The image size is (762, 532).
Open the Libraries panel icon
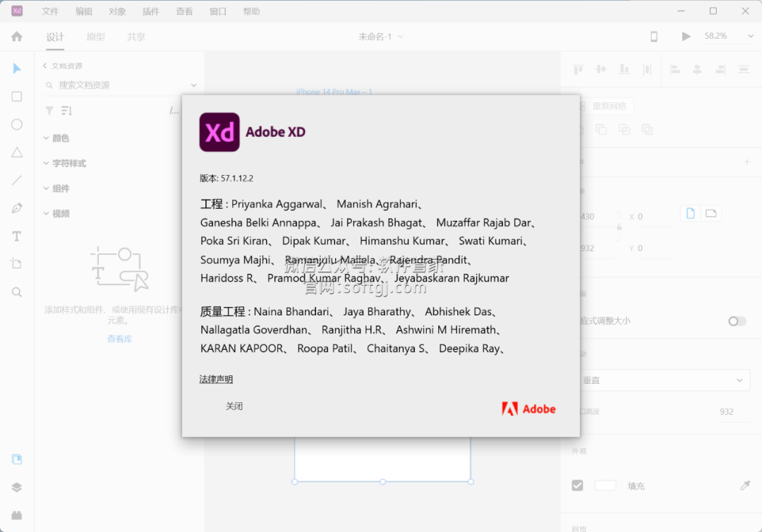(x=17, y=459)
